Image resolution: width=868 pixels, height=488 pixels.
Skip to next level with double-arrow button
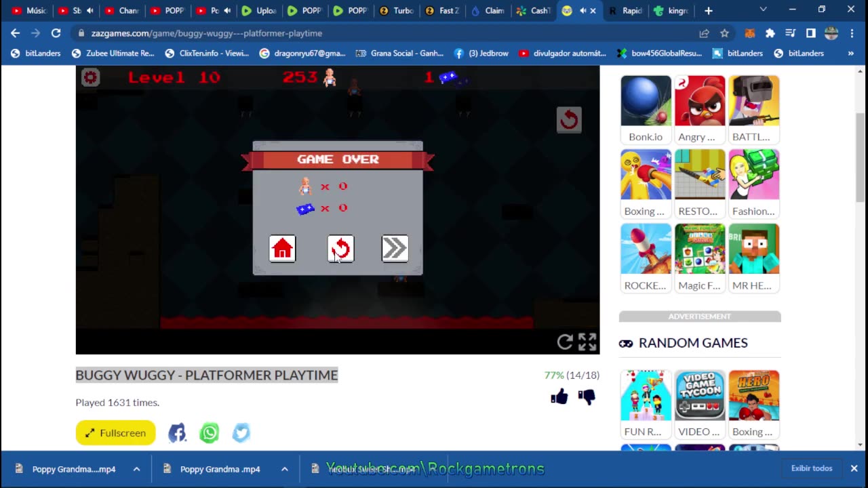coord(395,249)
